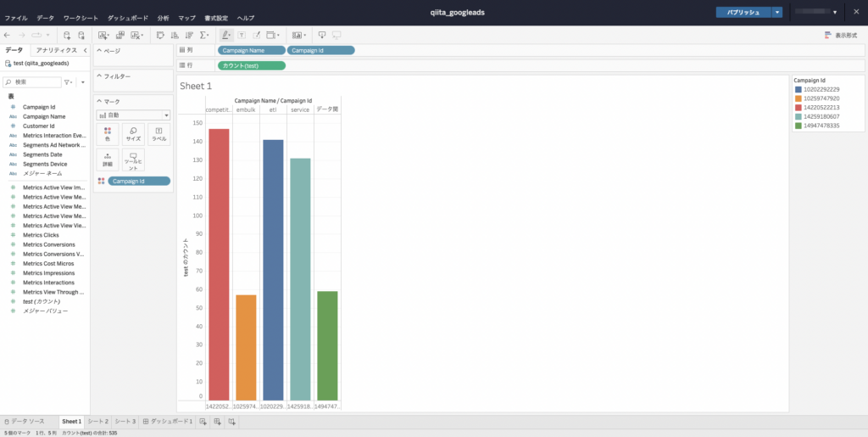Open the サイズ (Size) marks card
This screenshot has width=868, height=437.
pos(133,134)
